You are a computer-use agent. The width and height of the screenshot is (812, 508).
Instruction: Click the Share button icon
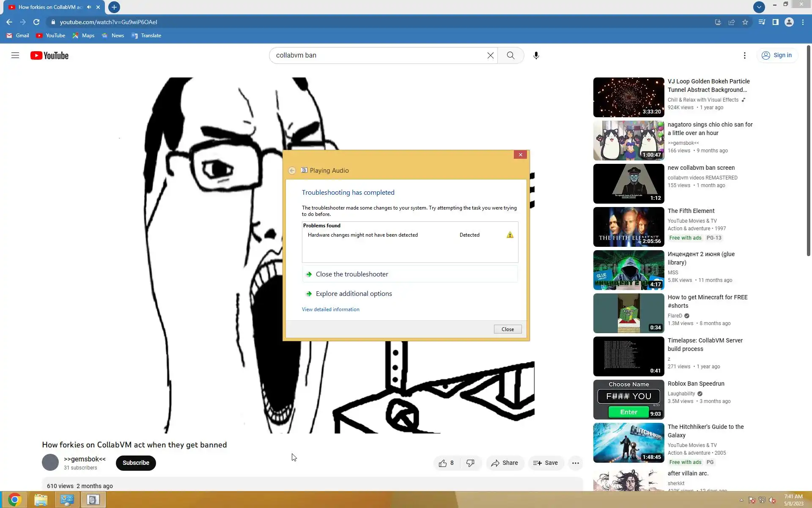click(495, 463)
